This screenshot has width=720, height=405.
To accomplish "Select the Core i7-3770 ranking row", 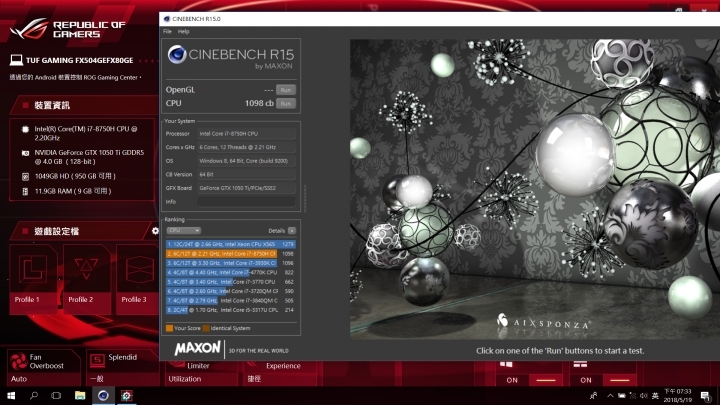I will pos(231,282).
